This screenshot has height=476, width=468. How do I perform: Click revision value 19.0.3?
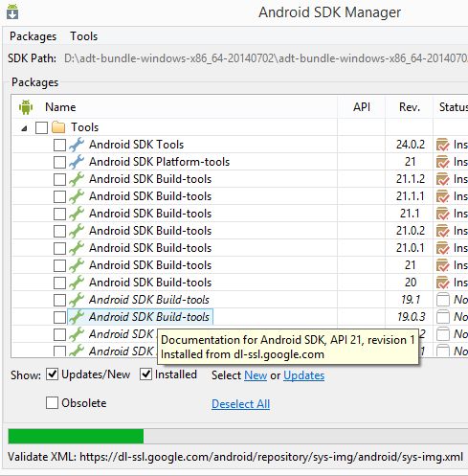pyautogui.click(x=412, y=317)
